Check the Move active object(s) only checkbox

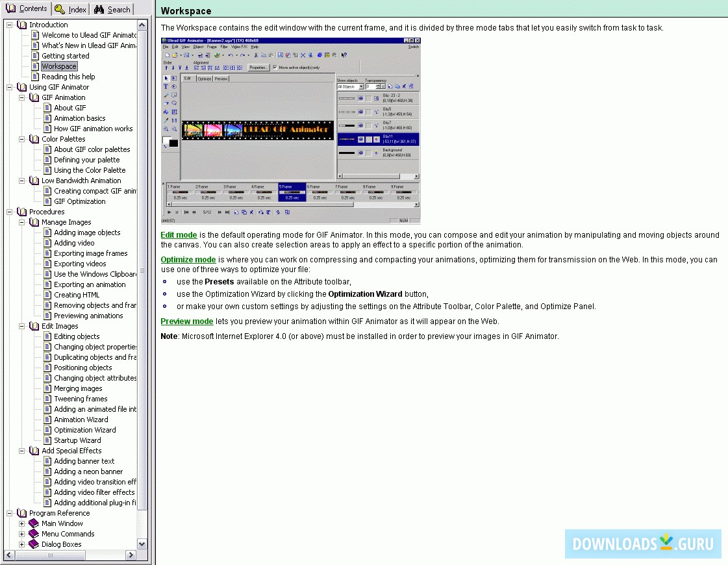(x=275, y=67)
